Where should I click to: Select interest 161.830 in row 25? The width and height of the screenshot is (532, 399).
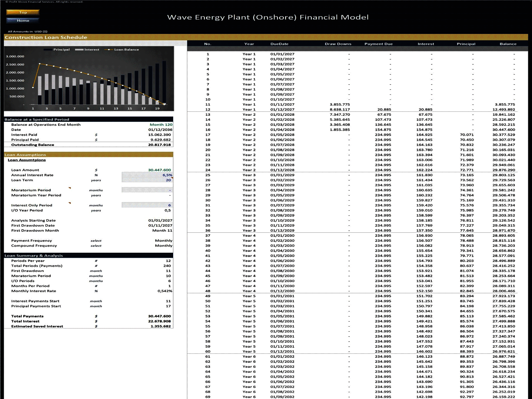click(424, 175)
